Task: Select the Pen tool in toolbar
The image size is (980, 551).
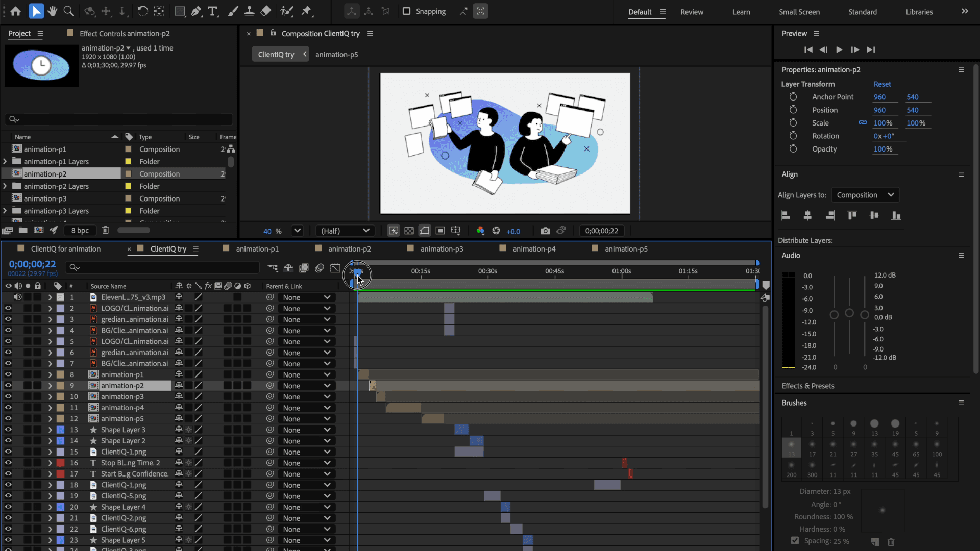Action: tap(196, 11)
